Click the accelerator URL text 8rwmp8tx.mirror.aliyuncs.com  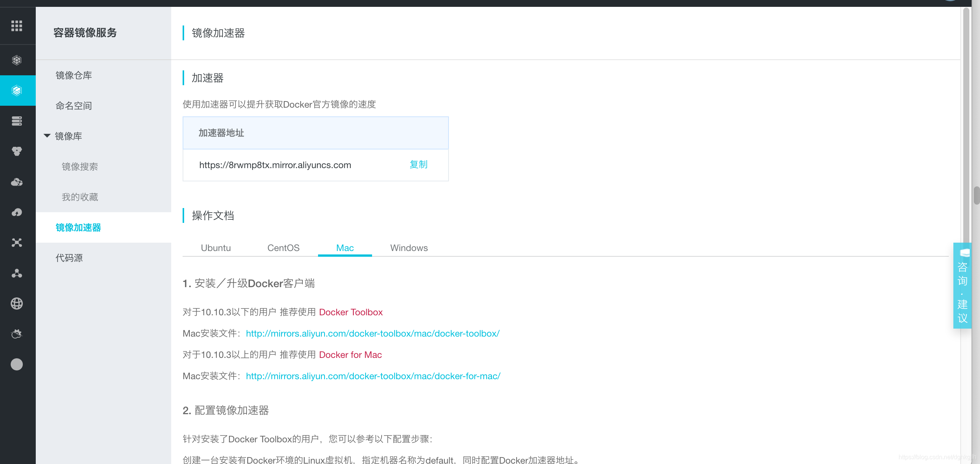[x=275, y=165]
